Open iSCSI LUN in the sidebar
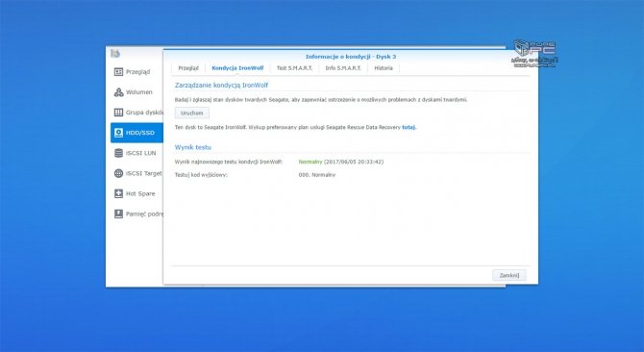This screenshot has width=644, height=352. pos(136,153)
